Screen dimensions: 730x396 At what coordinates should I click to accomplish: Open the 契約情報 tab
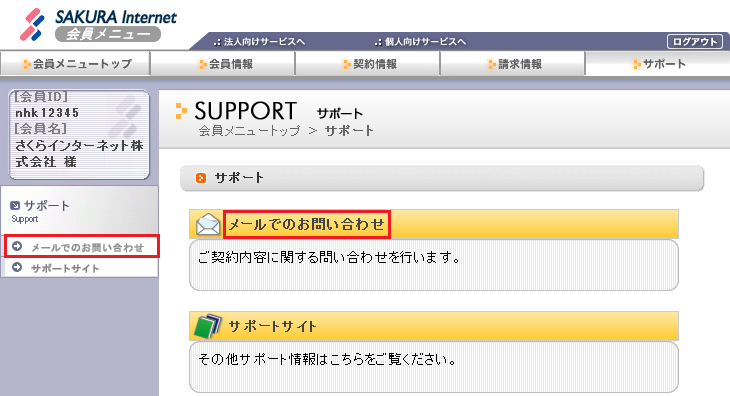(368, 63)
